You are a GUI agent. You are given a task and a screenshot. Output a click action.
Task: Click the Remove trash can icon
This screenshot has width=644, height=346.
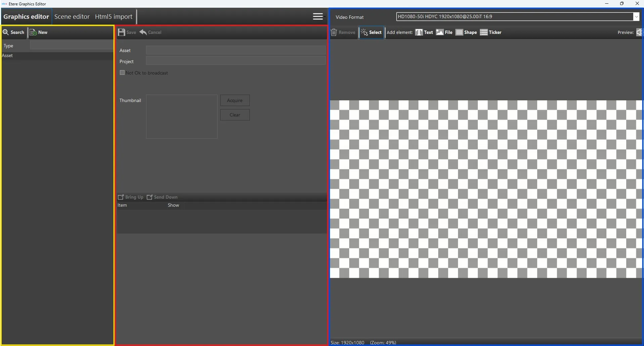[334, 32]
